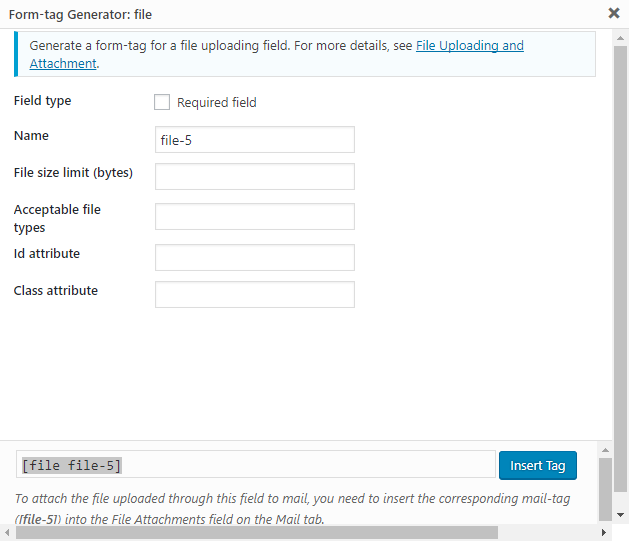629x541 pixels.
Task: Enable the Required field checkbox
Action: tap(162, 102)
